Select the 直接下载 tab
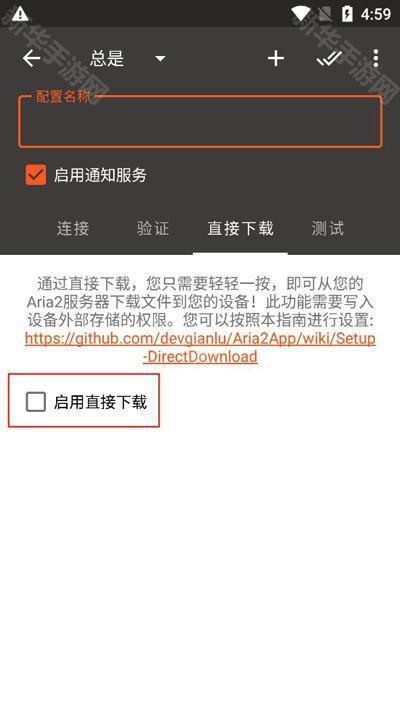Viewport: 400px width, 711px height. (x=240, y=228)
